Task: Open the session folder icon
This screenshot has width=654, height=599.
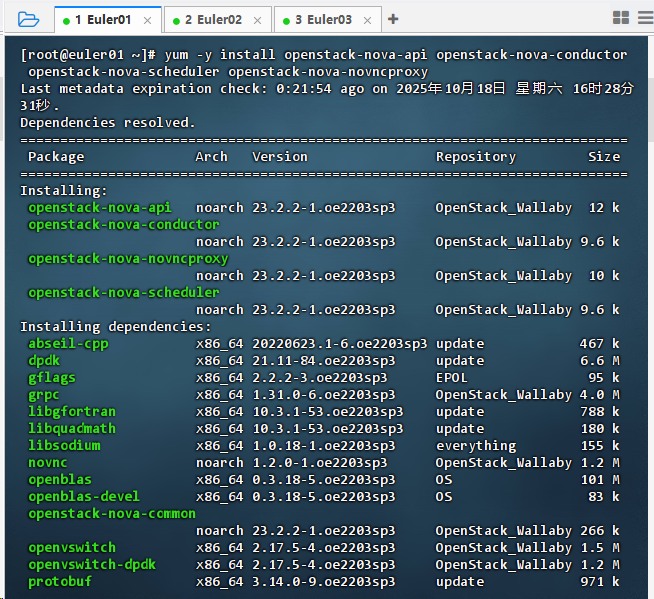Action: coord(28,20)
